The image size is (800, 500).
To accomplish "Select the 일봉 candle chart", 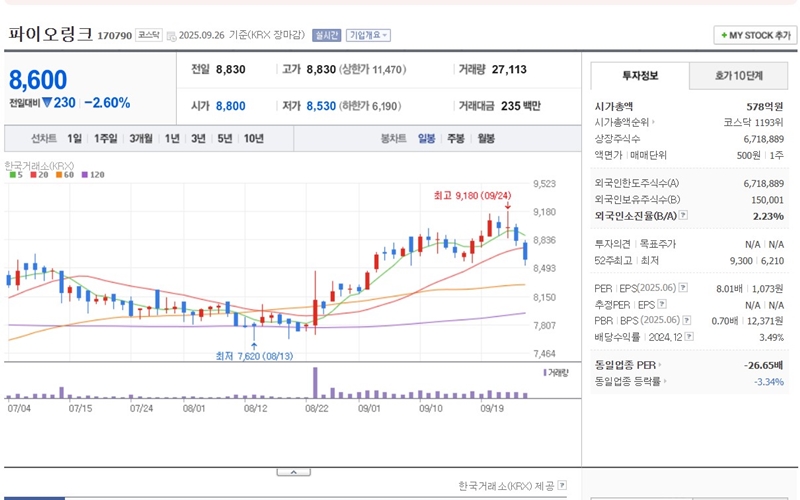I will click(x=427, y=139).
